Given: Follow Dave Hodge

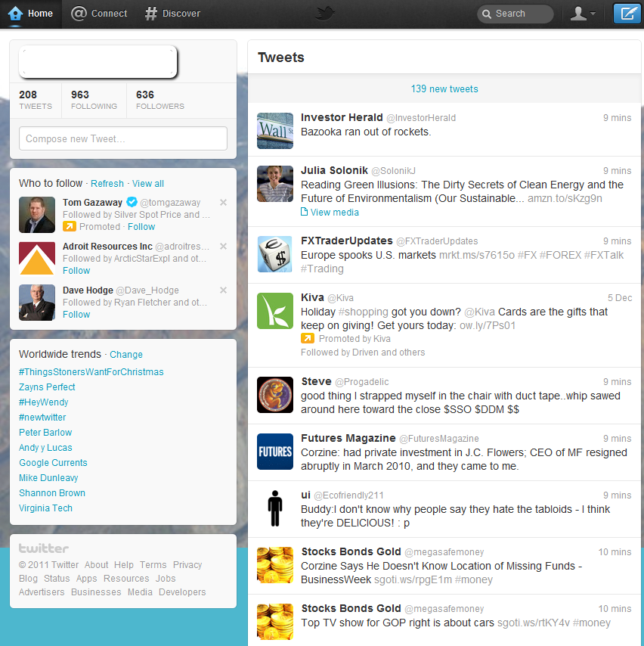Looking at the screenshot, I should pyautogui.click(x=76, y=315).
